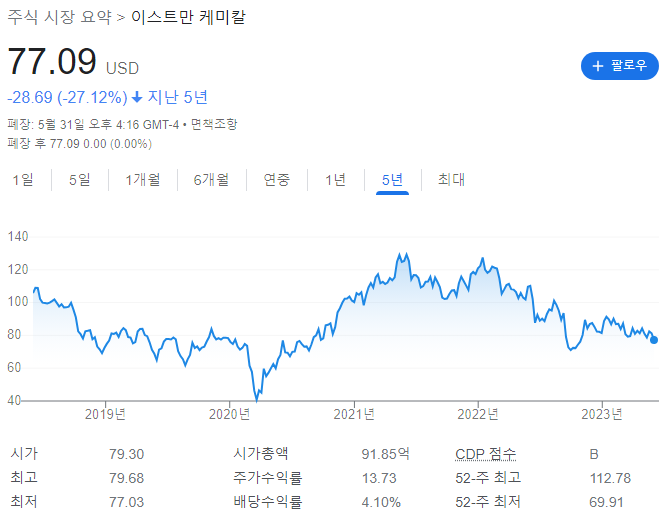Click the 배당수익률 label
The height and width of the screenshot is (518, 667).
268,502
